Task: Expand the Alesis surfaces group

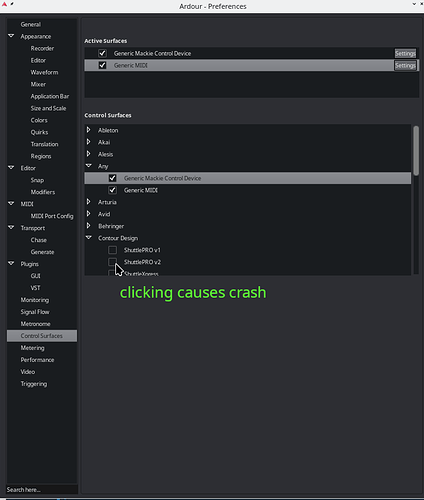Action: (x=89, y=154)
